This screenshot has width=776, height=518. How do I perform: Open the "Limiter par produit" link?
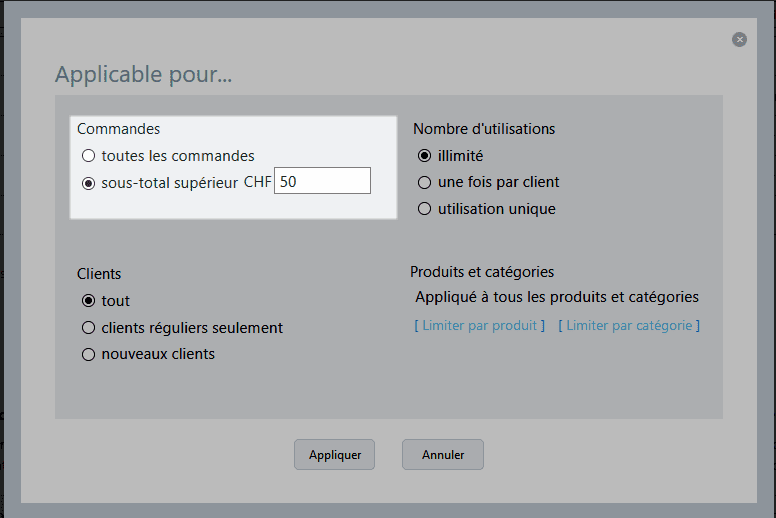click(480, 326)
